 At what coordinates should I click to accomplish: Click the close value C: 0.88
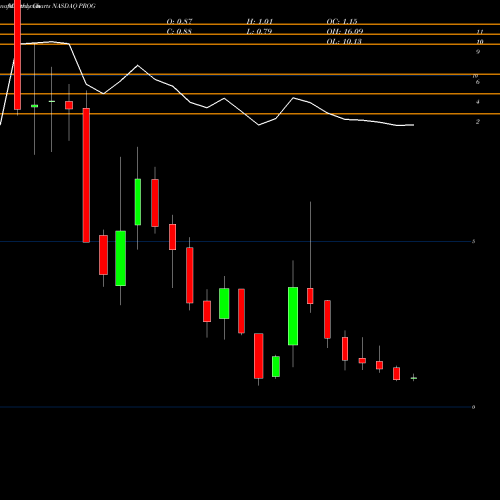pos(179,32)
